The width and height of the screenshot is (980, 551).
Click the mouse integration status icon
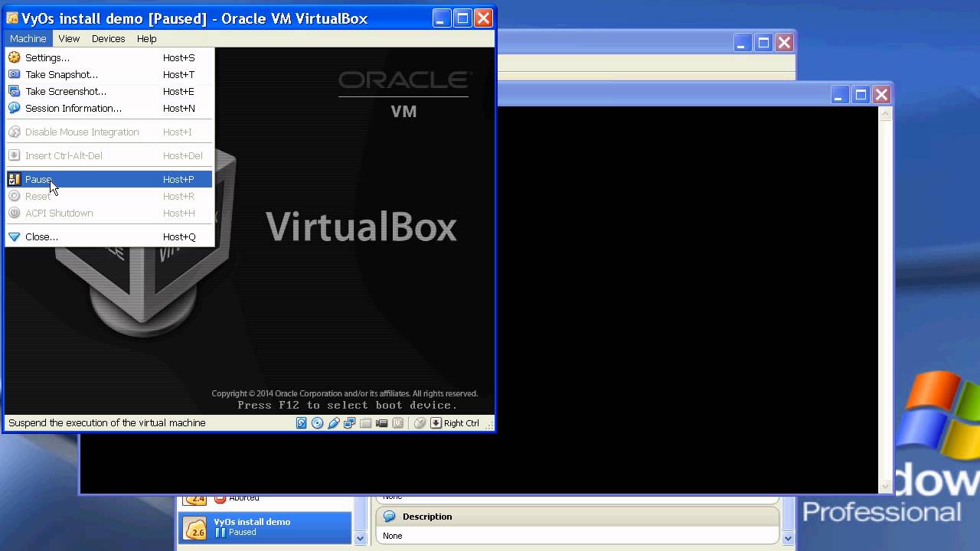(420, 423)
